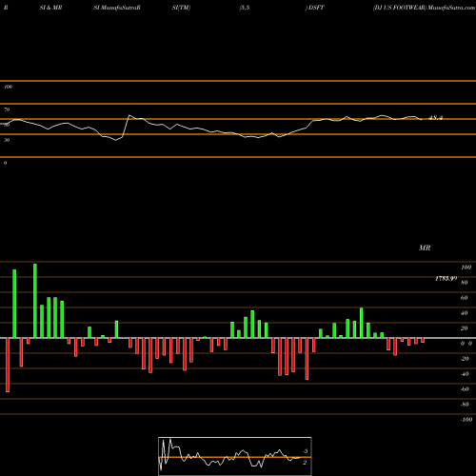Click the RSI axis label 30
476x476 pixels.
pyautogui.click(x=7, y=140)
